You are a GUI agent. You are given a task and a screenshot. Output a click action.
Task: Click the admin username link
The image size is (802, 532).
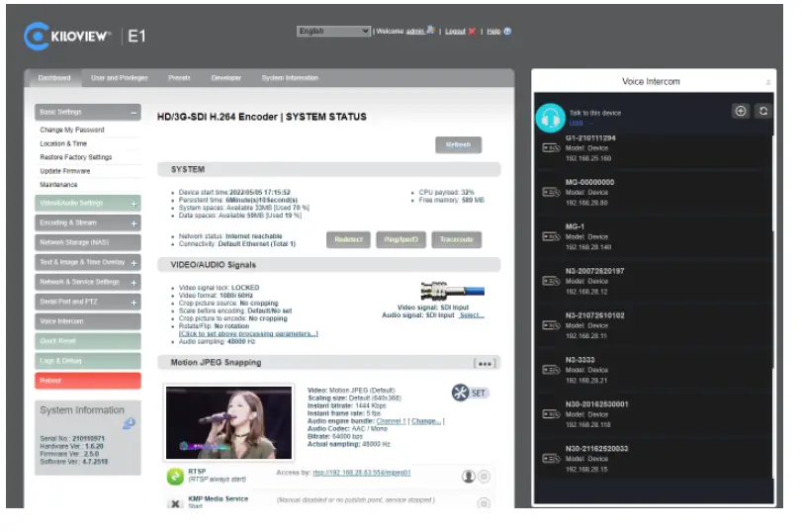415,32
